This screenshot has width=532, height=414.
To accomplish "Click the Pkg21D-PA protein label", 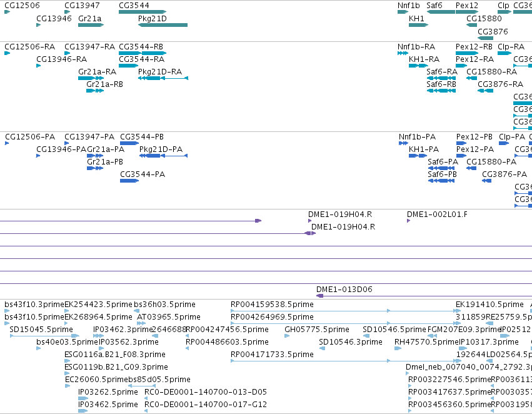I will coord(161,149).
